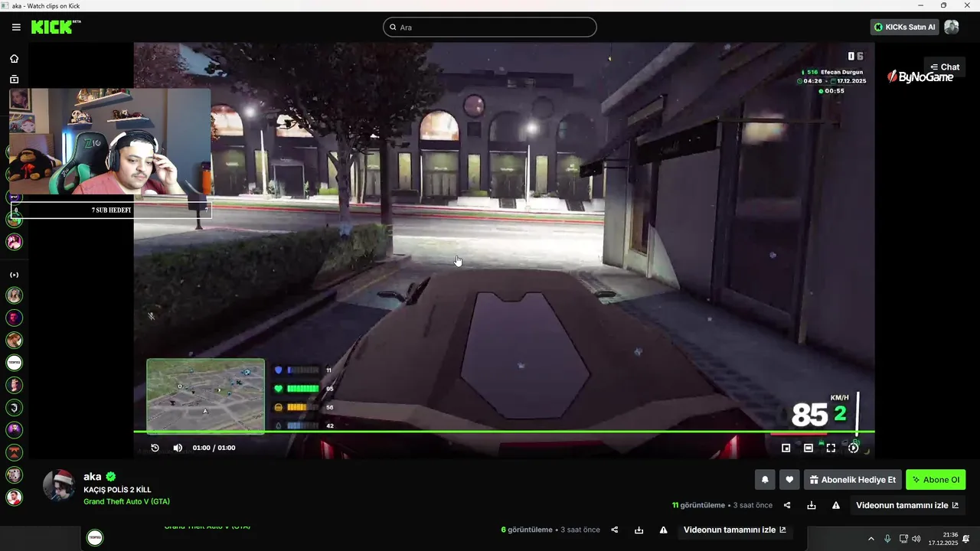980x551 pixels.
Task: Open the Browse icon below Home in the sidebar
Action: (14, 79)
